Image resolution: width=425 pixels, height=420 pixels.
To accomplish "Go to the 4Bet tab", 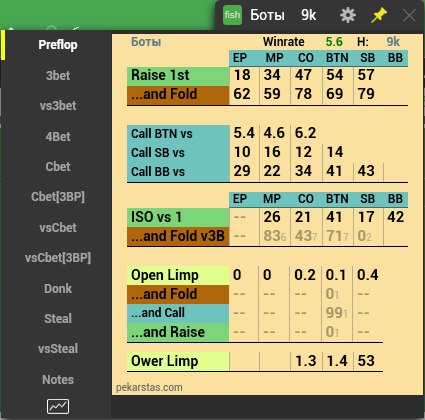I will point(58,136).
